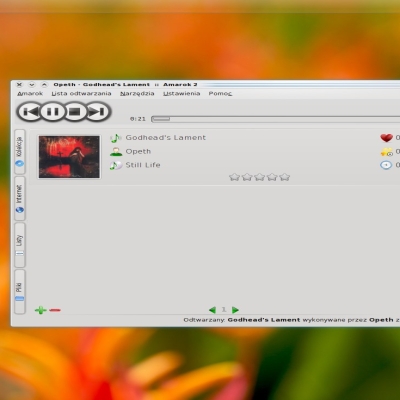Rate the track two stars

pyautogui.click(x=247, y=177)
